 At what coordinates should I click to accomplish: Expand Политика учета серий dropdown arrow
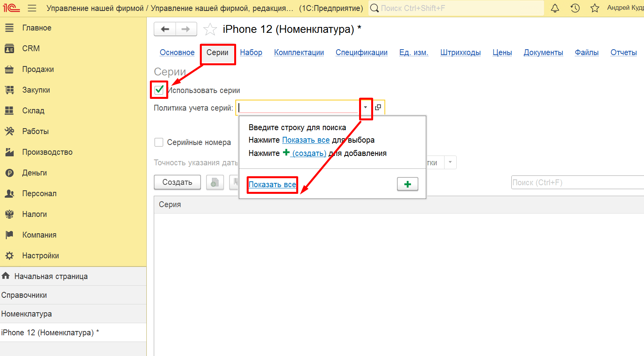tap(365, 107)
